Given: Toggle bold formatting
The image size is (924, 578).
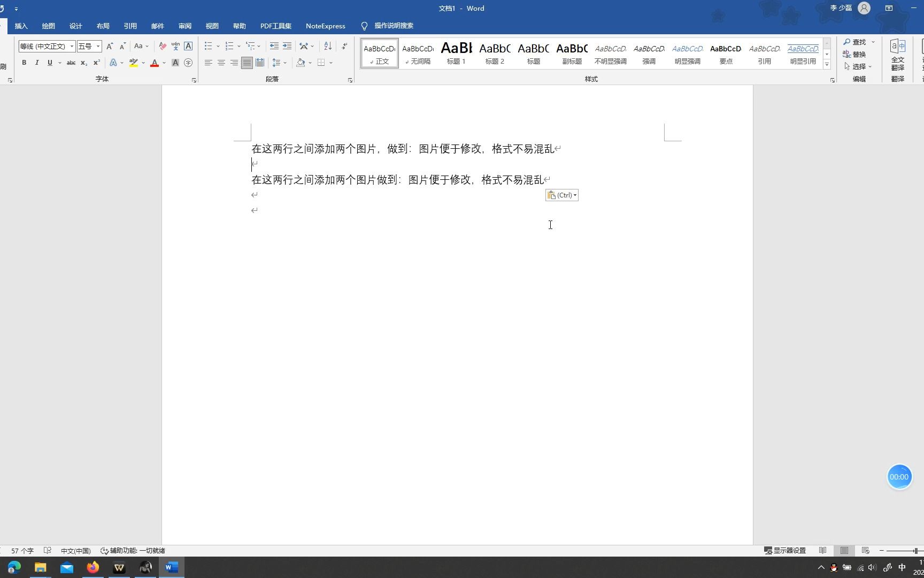Looking at the screenshot, I should coord(24,63).
